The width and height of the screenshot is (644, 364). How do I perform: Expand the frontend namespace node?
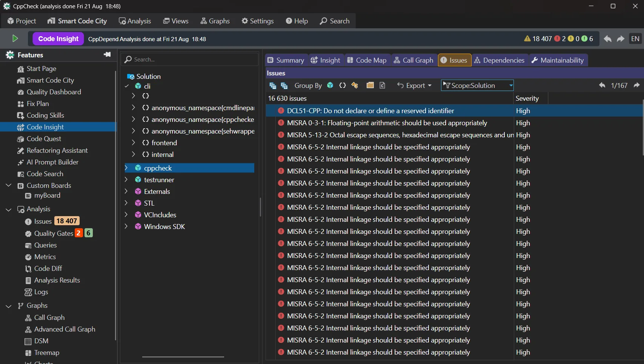point(133,143)
